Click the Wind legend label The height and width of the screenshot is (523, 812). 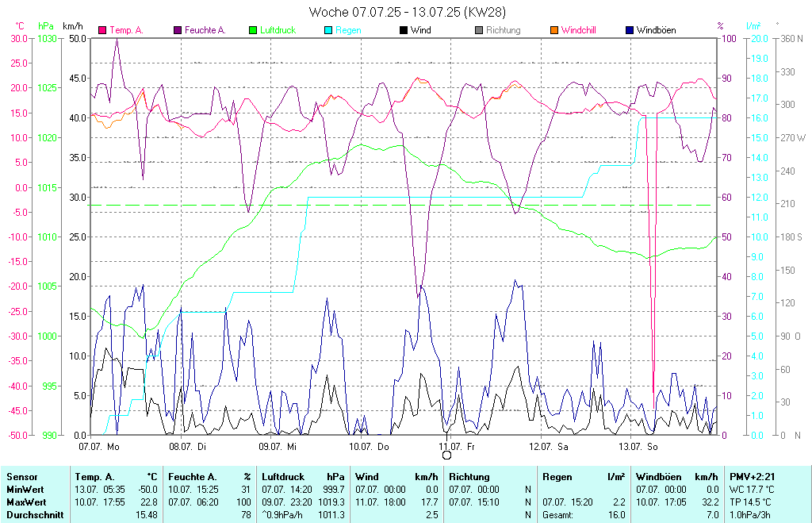[420, 30]
